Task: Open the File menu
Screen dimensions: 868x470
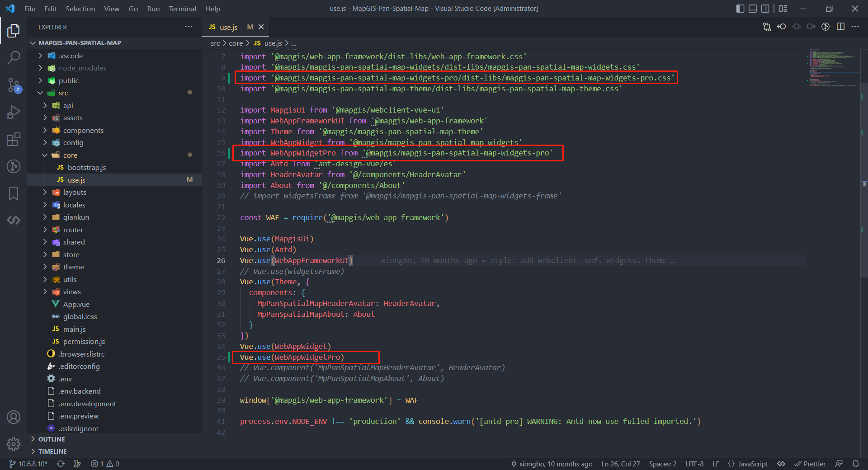Action: 29,9
